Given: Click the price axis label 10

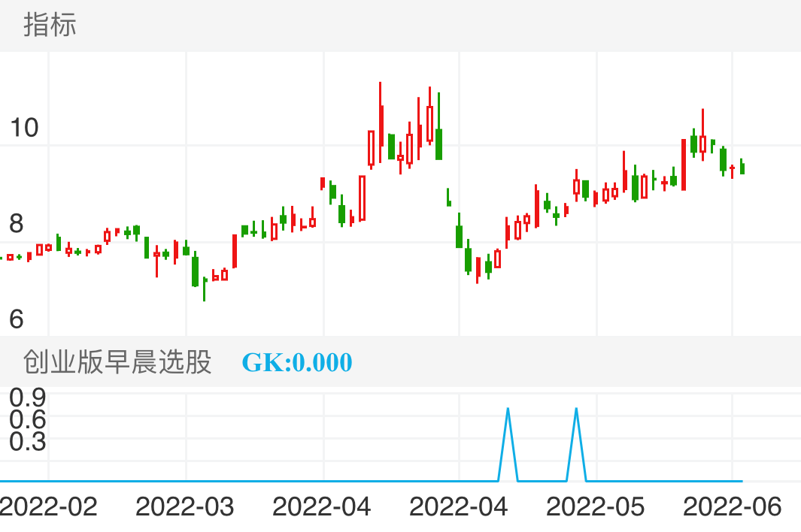Looking at the screenshot, I should 24,128.
